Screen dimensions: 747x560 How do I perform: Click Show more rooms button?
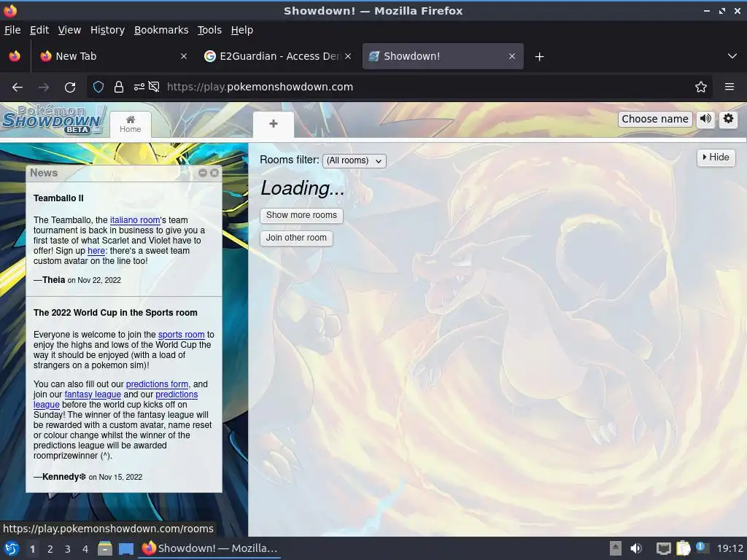[x=301, y=215]
